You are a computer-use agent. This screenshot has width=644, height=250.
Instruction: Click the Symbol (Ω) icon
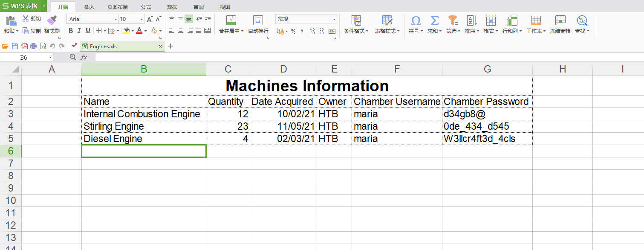(x=415, y=20)
